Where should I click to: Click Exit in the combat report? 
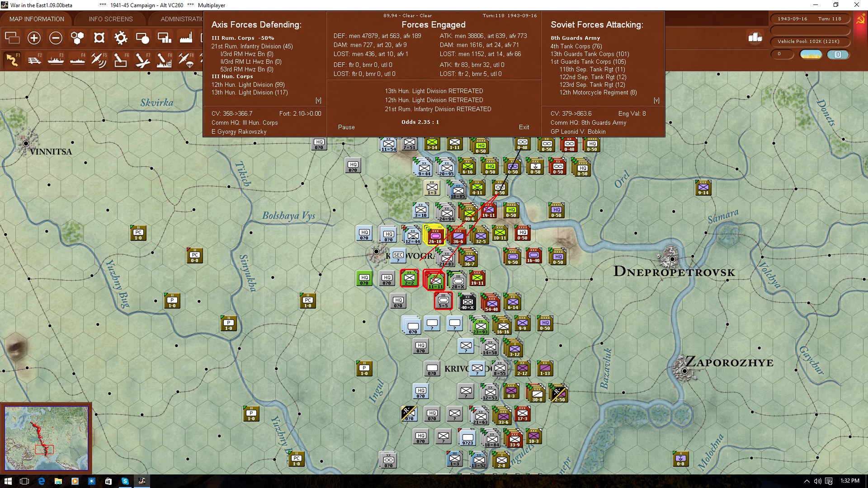[524, 127]
